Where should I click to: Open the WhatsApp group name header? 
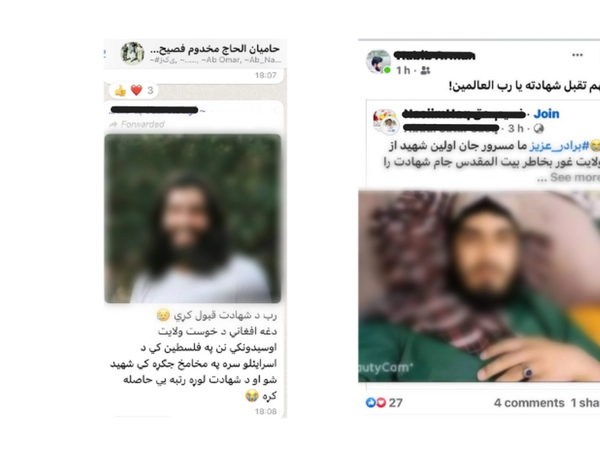point(215,49)
